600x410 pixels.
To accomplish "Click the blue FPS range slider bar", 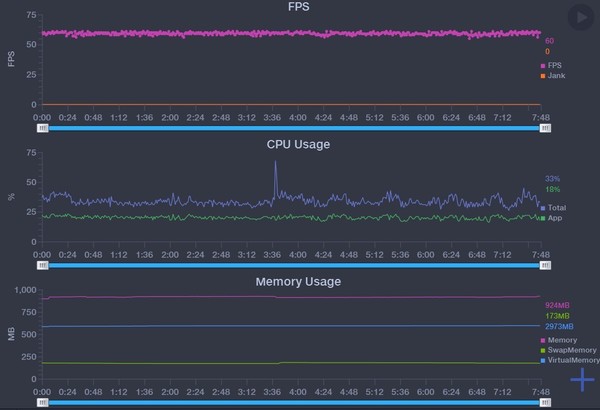I will pyautogui.click(x=294, y=128).
